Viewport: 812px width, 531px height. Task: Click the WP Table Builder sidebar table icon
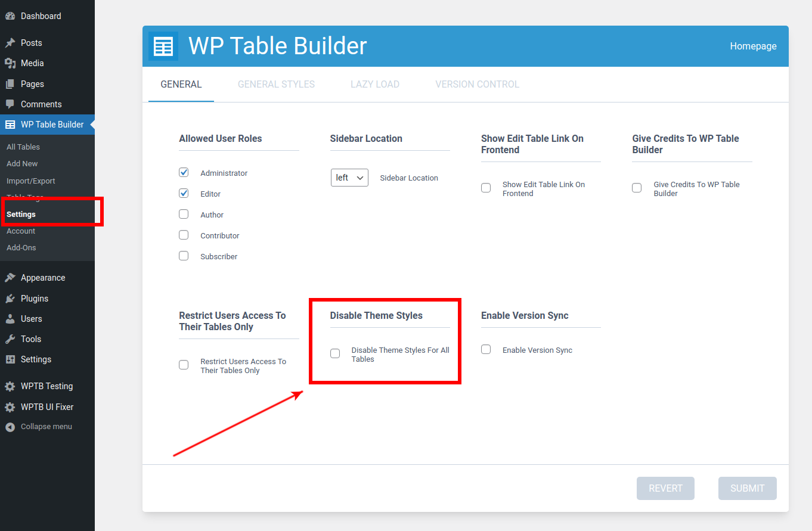[x=10, y=125]
